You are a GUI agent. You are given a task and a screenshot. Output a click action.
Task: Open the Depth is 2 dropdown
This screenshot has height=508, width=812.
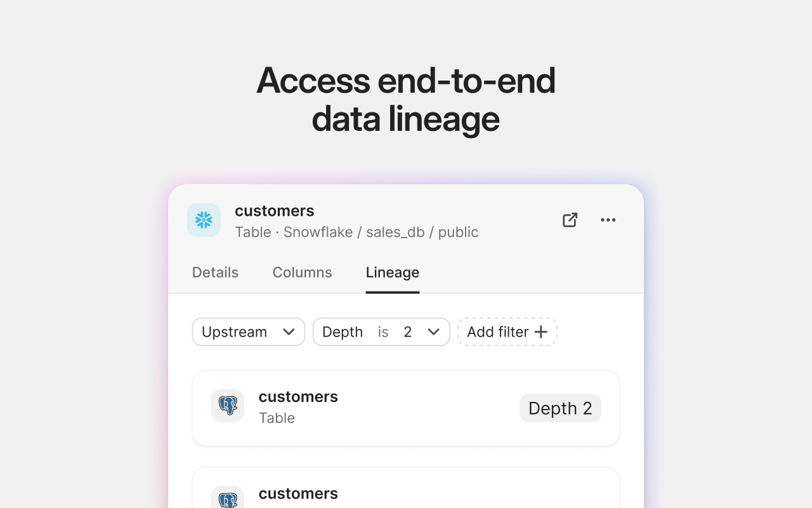click(381, 331)
